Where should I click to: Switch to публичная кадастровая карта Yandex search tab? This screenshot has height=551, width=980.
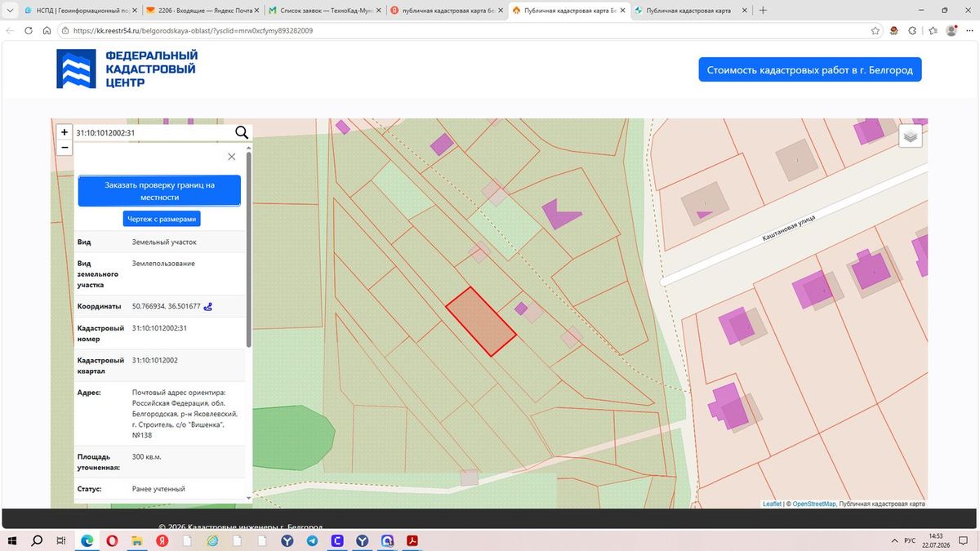pos(447,11)
